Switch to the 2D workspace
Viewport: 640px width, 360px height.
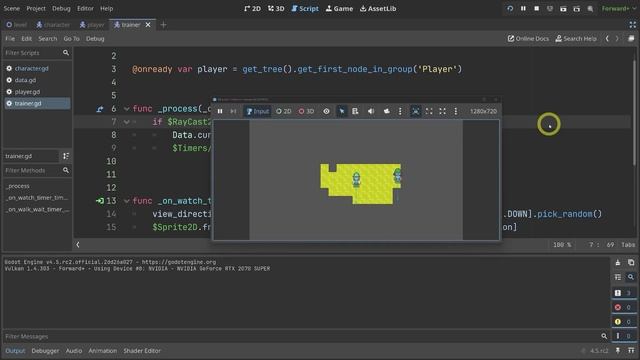pos(252,8)
